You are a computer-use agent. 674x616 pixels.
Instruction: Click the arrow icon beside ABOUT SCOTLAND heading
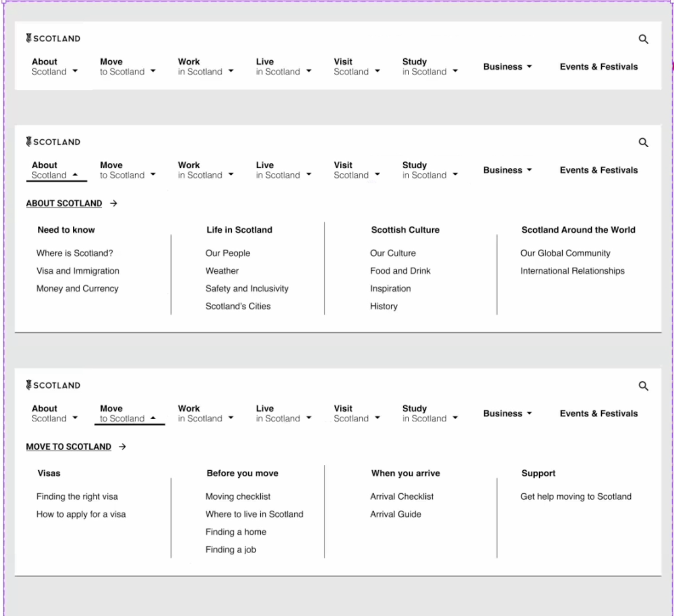pyautogui.click(x=113, y=203)
